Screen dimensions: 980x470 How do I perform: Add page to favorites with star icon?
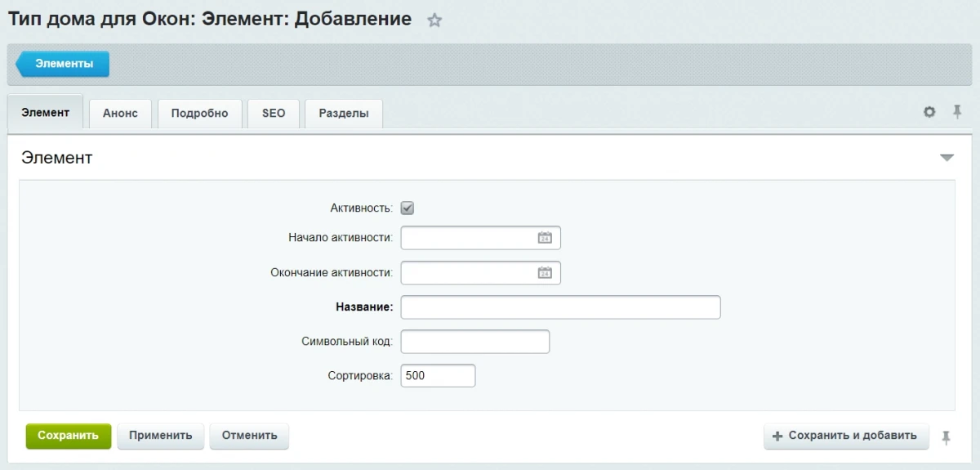point(434,21)
